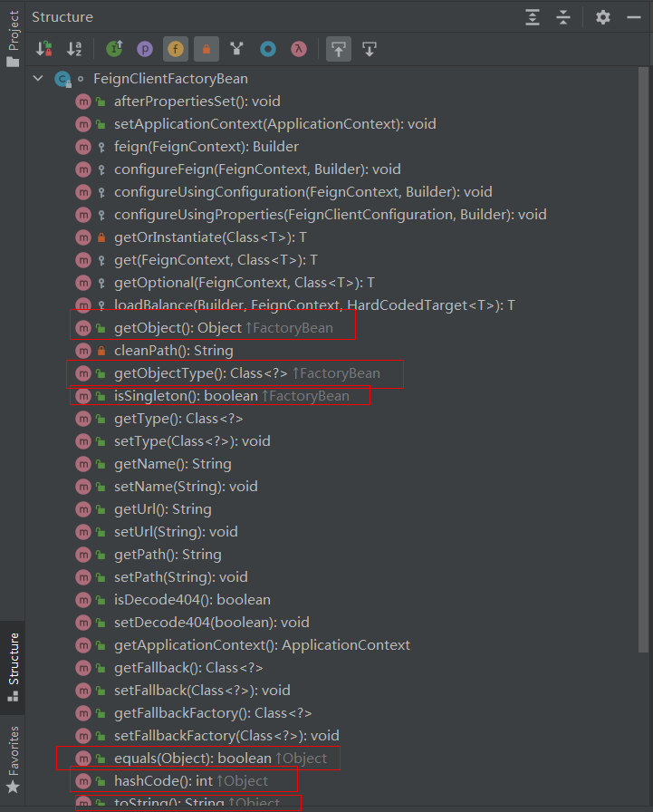Click protected key icon beside feign()

point(101,148)
